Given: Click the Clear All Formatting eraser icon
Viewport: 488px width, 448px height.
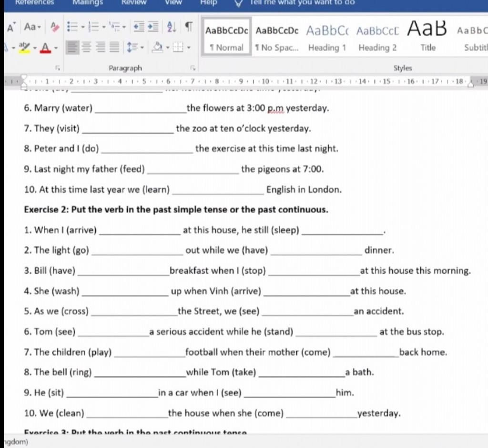Looking at the screenshot, I should (55, 27).
